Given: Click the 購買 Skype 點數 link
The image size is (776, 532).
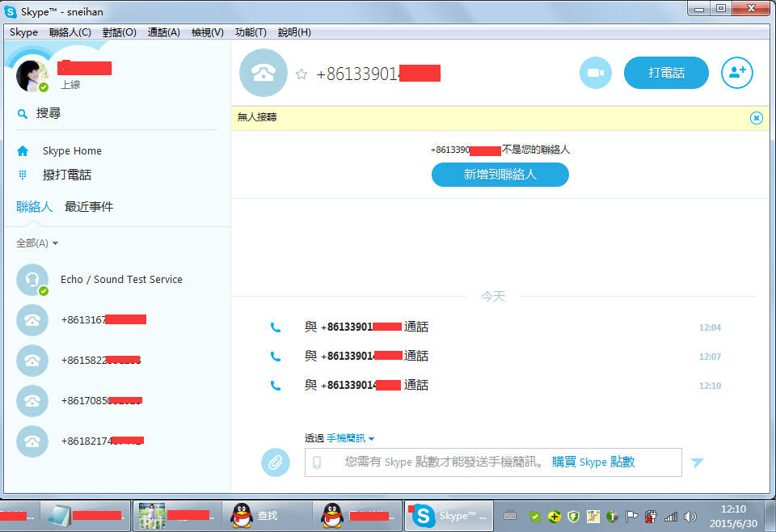Looking at the screenshot, I should pyautogui.click(x=593, y=462).
